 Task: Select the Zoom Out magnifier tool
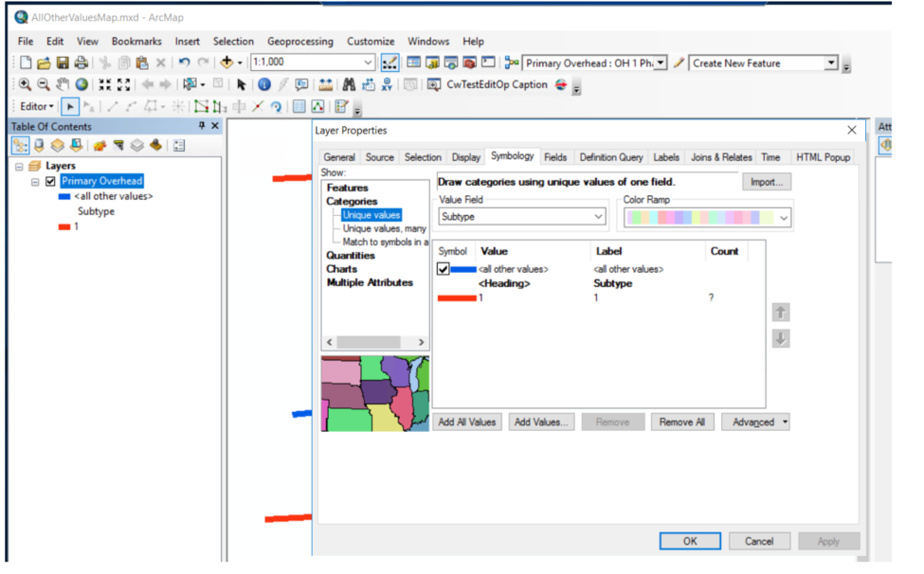tap(44, 85)
